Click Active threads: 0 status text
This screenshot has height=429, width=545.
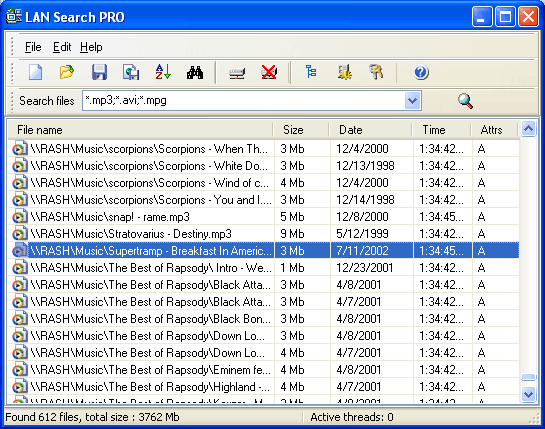[352, 417]
